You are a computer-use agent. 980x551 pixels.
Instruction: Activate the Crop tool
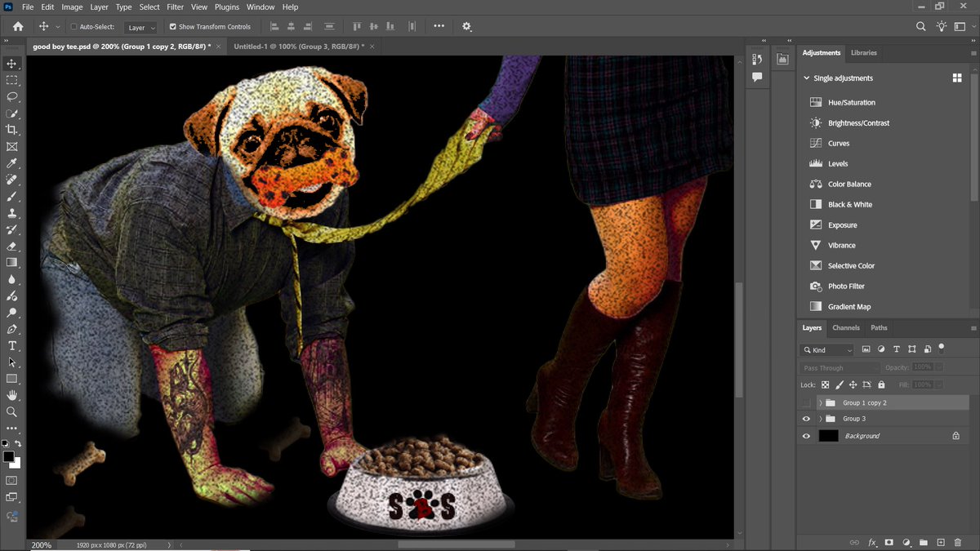click(11, 130)
